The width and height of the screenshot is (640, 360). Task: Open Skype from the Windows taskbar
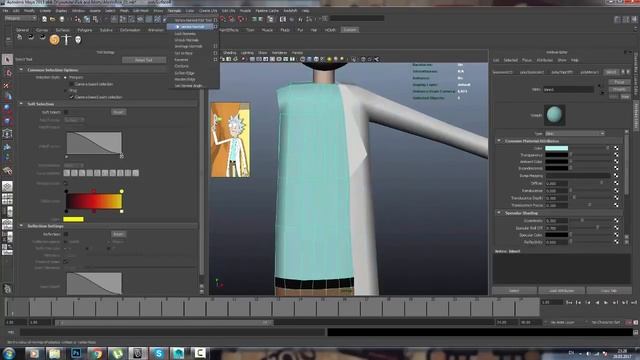(158, 353)
